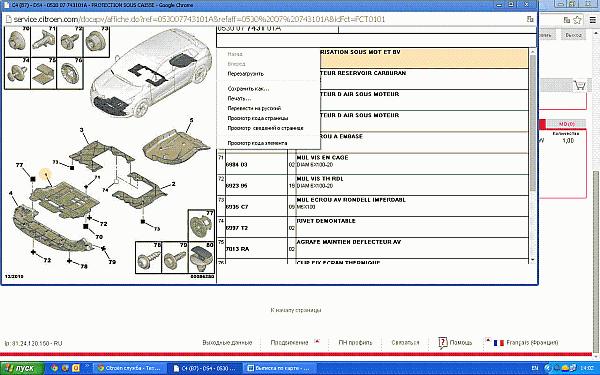The image size is (600, 375).
Task: Choose 'Перезагрузить' in the context menu
Action: point(246,74)
